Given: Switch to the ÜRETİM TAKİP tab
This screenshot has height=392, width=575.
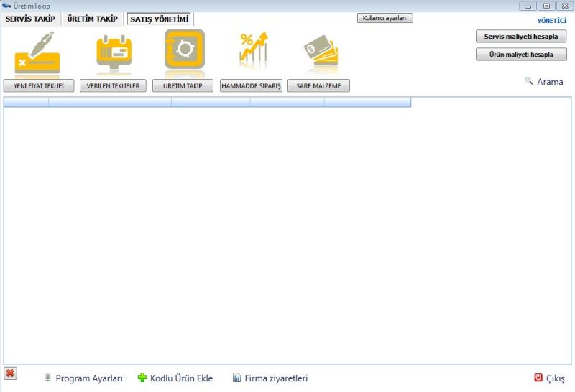Looking at the screenshot, I should point(93,19).
